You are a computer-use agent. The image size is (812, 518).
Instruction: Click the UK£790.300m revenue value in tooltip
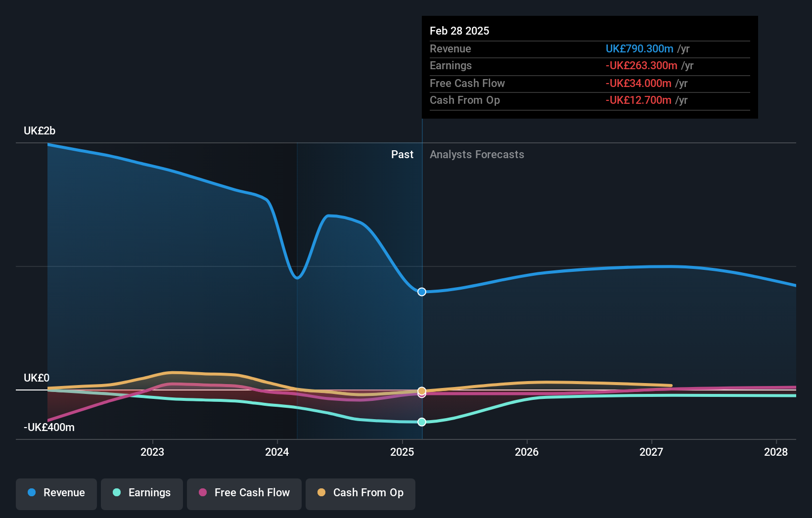pyautogui.click(x=639, y=48)
